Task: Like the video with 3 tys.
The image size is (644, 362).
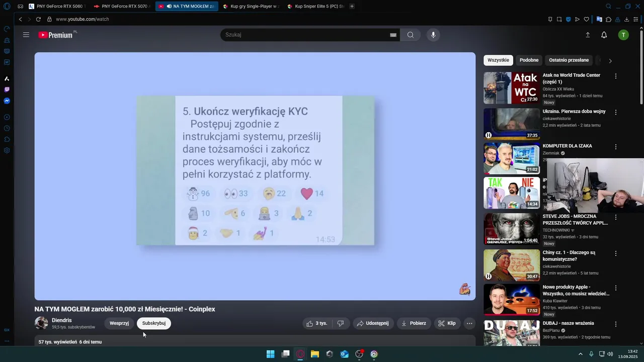Action: pos(316,323)
